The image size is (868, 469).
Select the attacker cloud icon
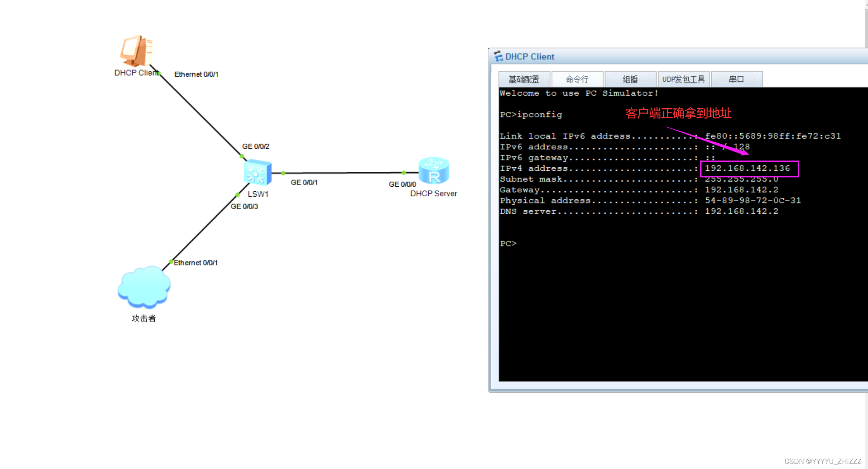click(144, 287)
